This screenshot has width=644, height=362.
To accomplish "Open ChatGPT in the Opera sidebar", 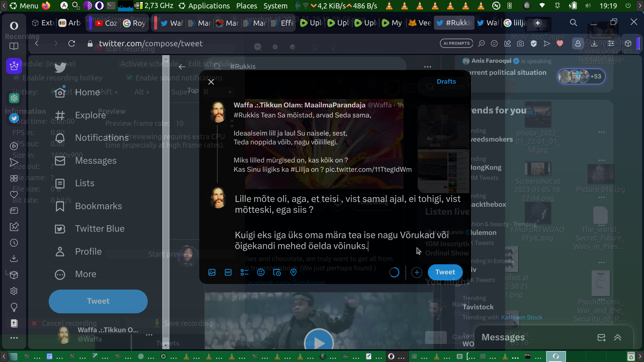I will point(14,98).
